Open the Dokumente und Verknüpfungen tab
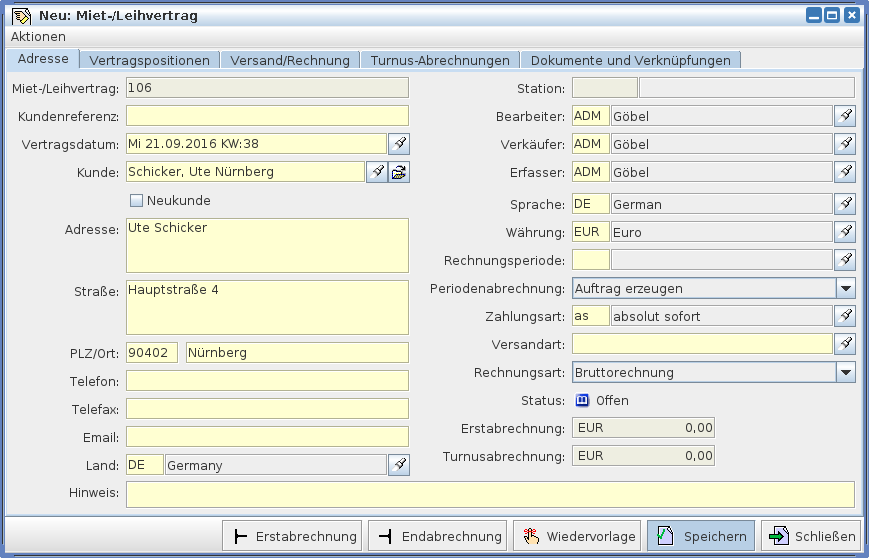The image size is (869, 558). 631,60
